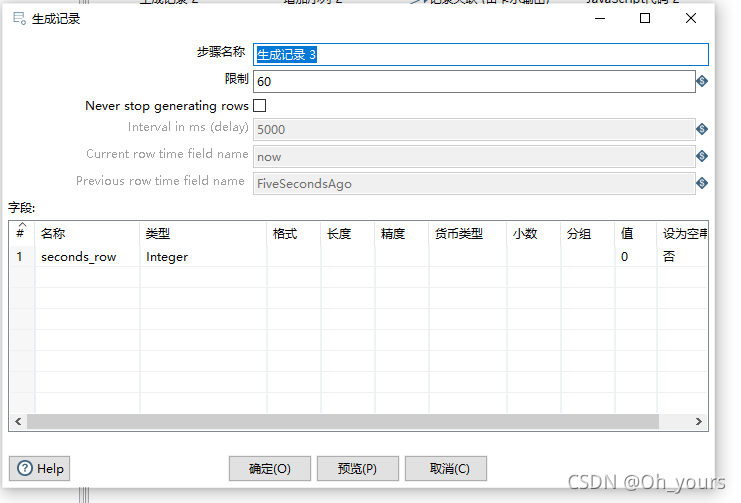
Task: Click the 货币类型 column header
Action: pyautogui.click(x=467, y=233)
